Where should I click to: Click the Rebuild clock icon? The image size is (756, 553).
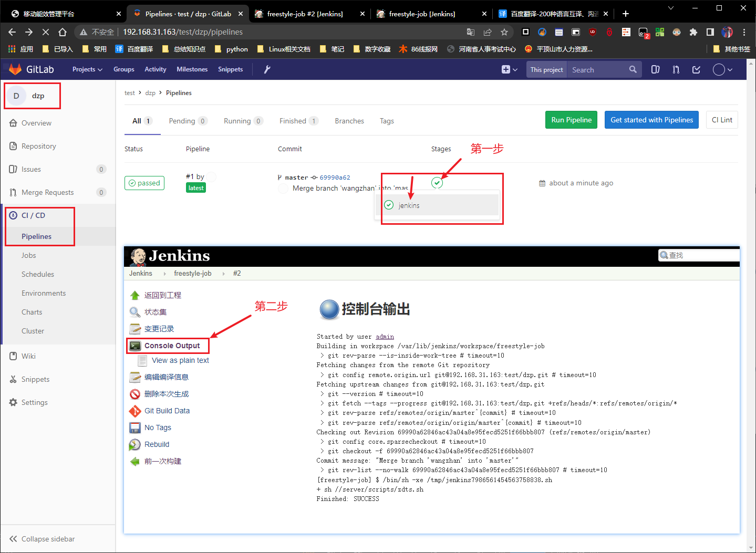[x=135, y=444]
